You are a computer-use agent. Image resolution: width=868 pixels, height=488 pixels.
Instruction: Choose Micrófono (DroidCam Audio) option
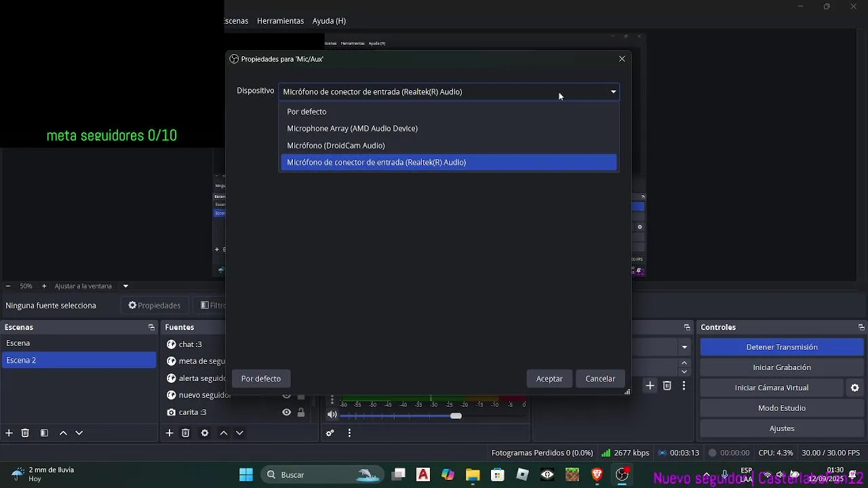(449, 145)
